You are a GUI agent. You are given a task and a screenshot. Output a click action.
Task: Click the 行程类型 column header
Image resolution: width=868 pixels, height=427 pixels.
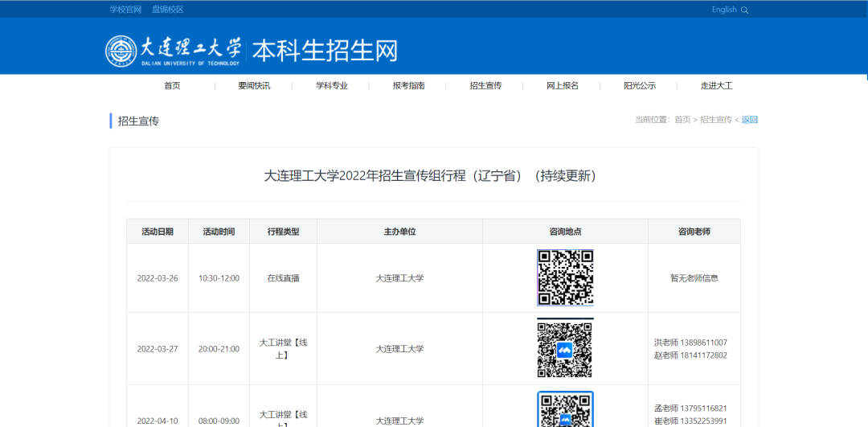click(x=283, y=232)
